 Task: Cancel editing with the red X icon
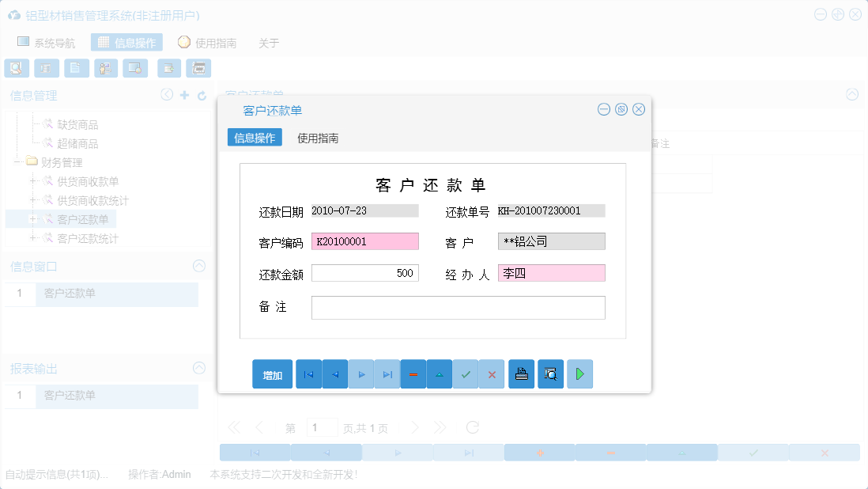click(x=492, y=373)
